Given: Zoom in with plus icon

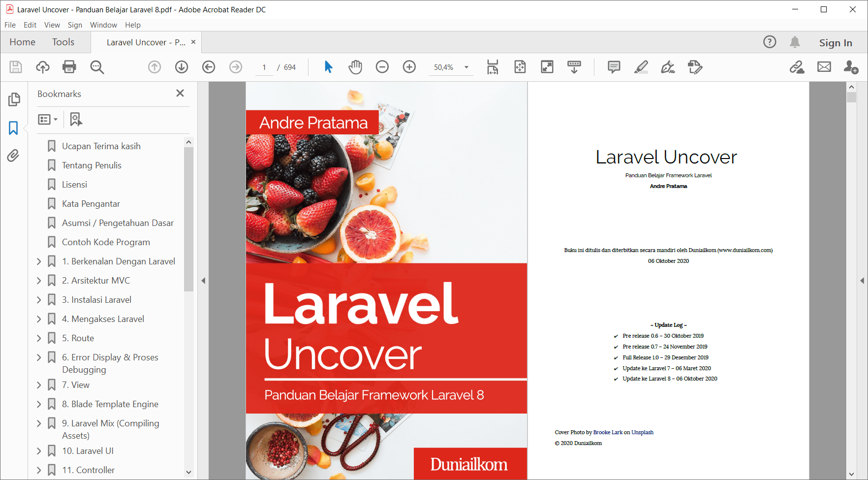Looking at the screenshot, I should point(409,67).
